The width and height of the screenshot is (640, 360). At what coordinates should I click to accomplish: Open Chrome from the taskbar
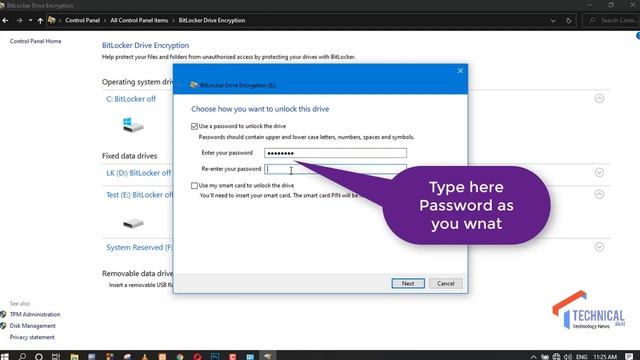180,357
